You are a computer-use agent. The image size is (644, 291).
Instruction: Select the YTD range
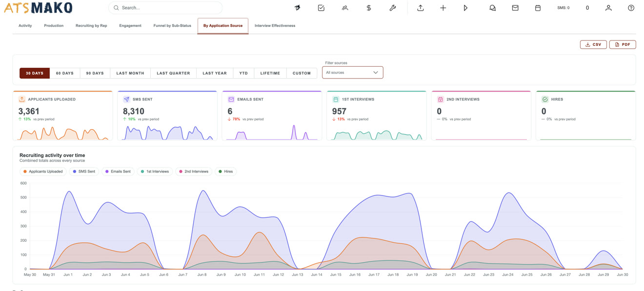tap(243, 73)
